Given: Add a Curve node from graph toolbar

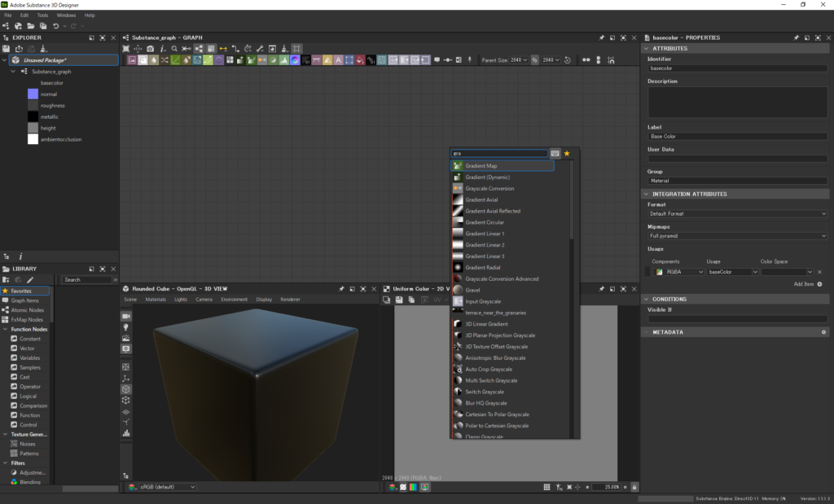Looking at the screenshot, I should [x=176, y=60].
